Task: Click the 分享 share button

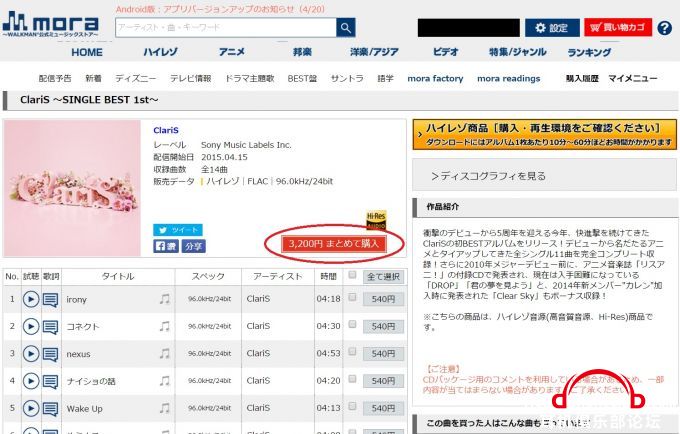Action: click(193, 246)
